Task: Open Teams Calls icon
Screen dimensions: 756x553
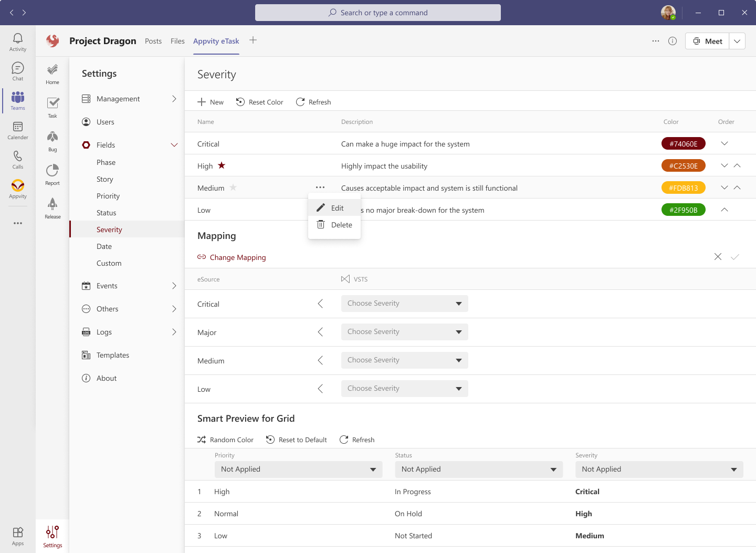Action: pyautogui.click(x=18, y=160)
